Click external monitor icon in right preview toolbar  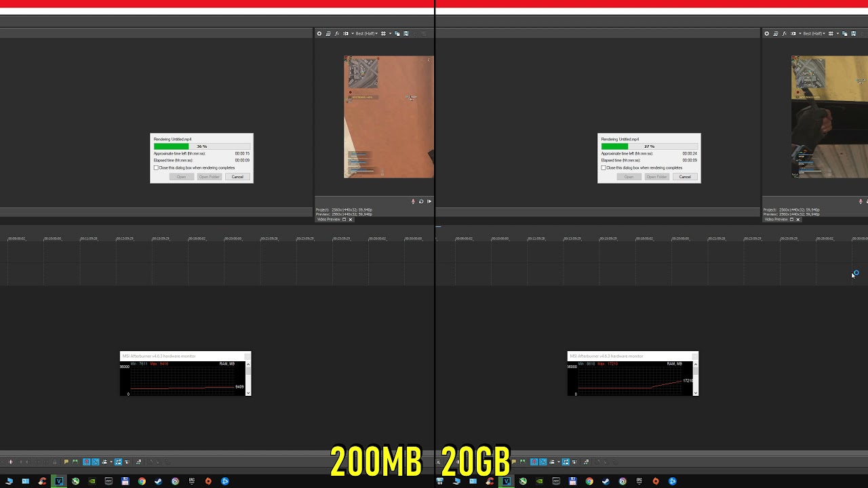pyautogui.click(x=776, y=33)
